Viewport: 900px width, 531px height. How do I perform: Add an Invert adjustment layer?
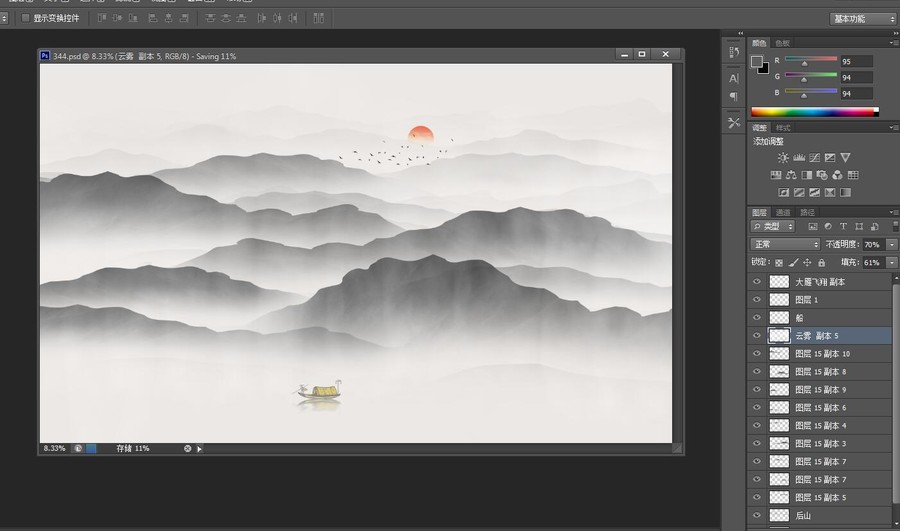click(x=783, y=192)
